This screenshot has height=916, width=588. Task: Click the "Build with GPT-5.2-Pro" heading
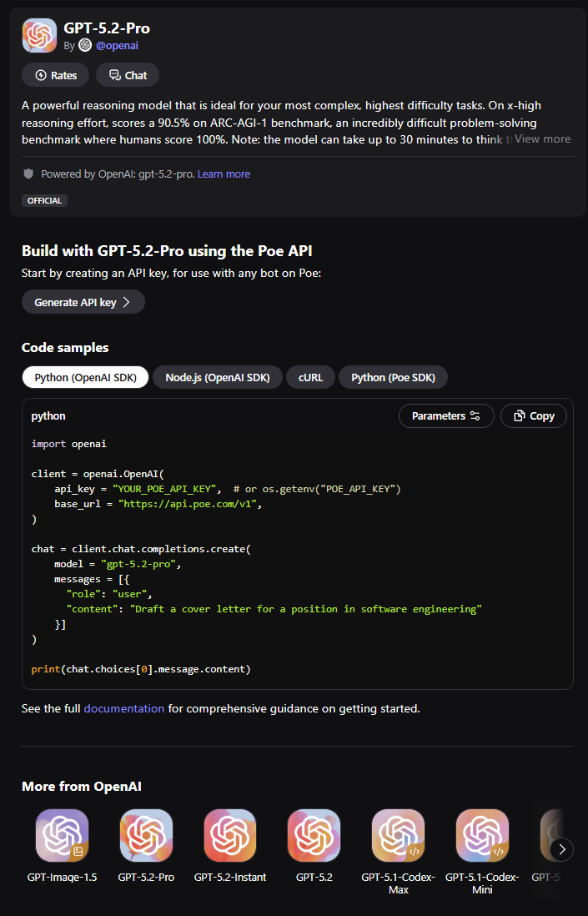[167, 251]
